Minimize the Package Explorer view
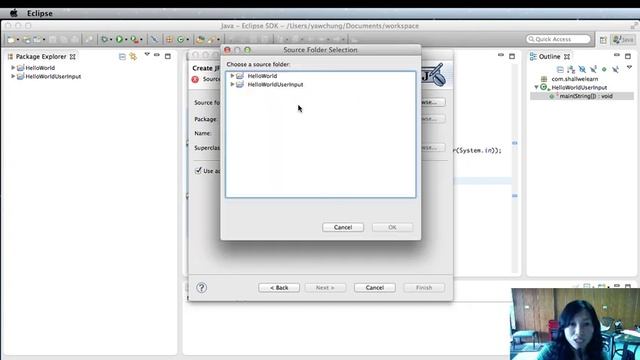The width and height of the screenshot is (640, 360). point(157,55)
